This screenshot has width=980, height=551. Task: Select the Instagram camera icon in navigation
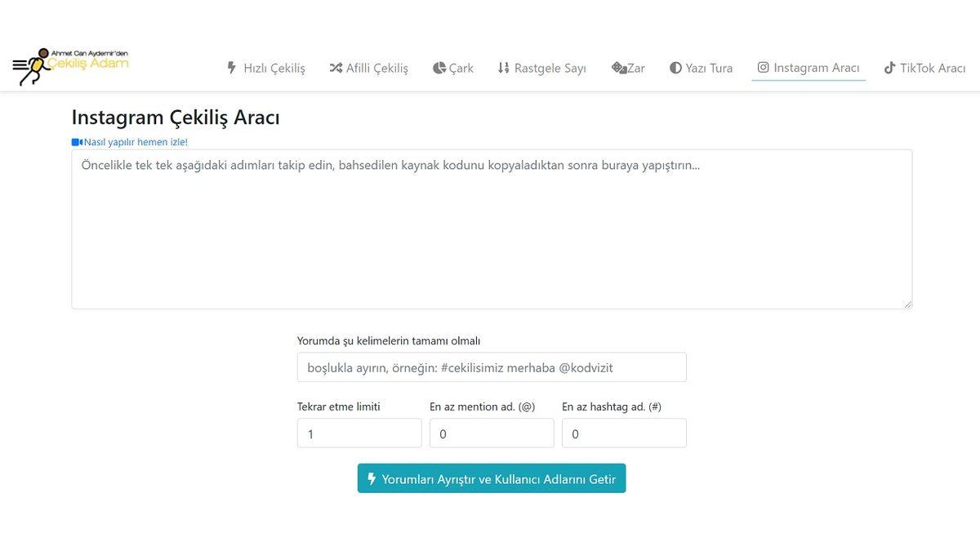pos(763,68)
